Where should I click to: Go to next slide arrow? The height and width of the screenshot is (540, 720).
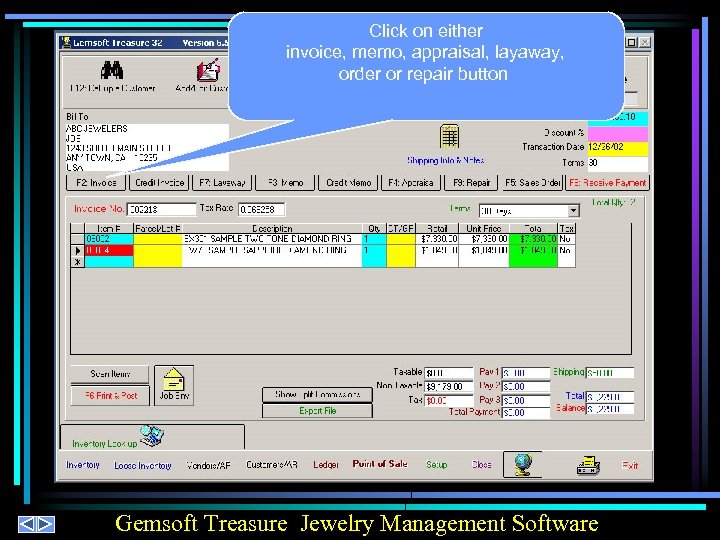point(45,524)
